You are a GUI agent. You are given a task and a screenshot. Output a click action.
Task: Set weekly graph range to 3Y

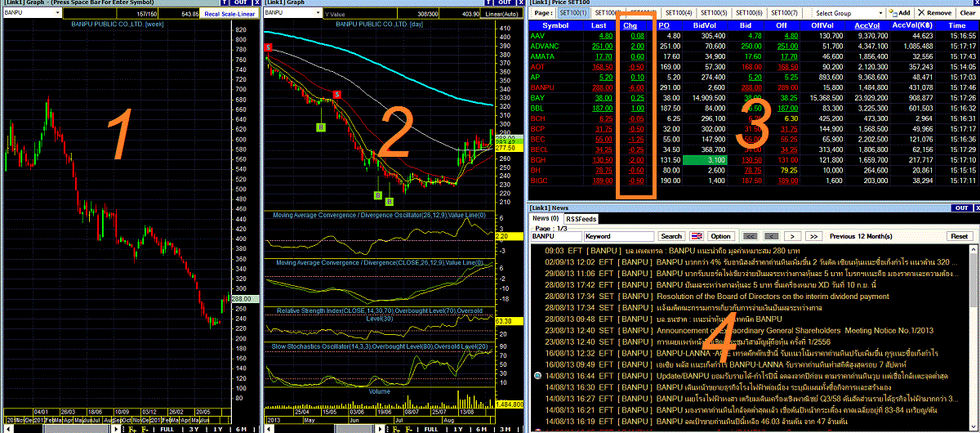pos(194,429)
